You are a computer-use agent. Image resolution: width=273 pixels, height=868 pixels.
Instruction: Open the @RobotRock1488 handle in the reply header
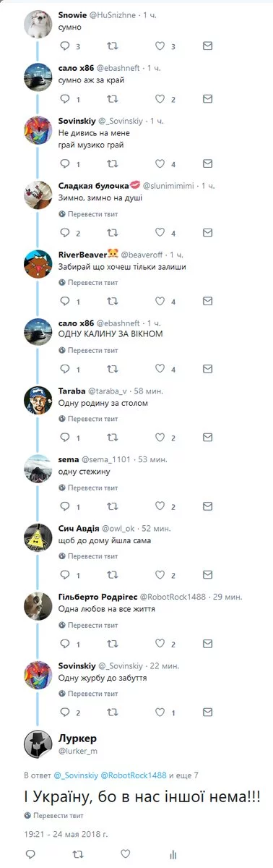coord(134,775)
